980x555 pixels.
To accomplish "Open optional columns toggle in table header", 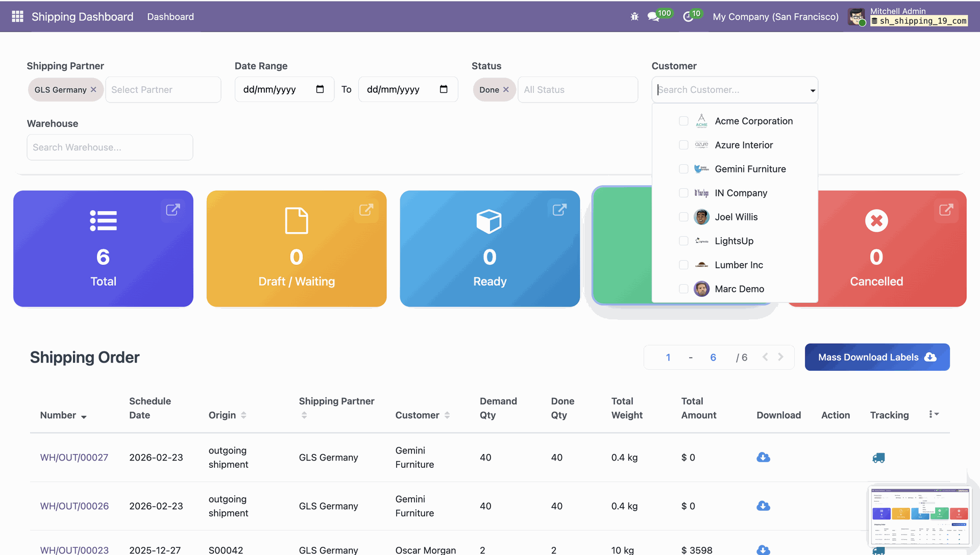I will [x=934, y=414].
